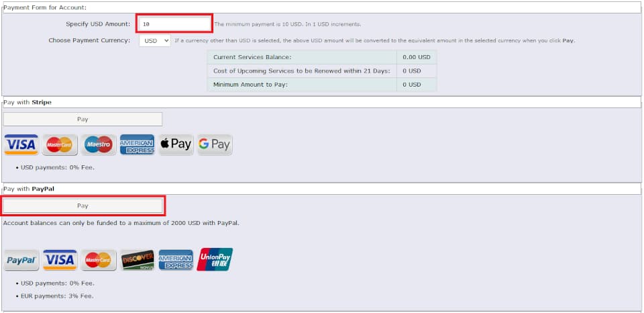Click the Maestro card logo
The image size is (644, 313).
pos(98,145)
